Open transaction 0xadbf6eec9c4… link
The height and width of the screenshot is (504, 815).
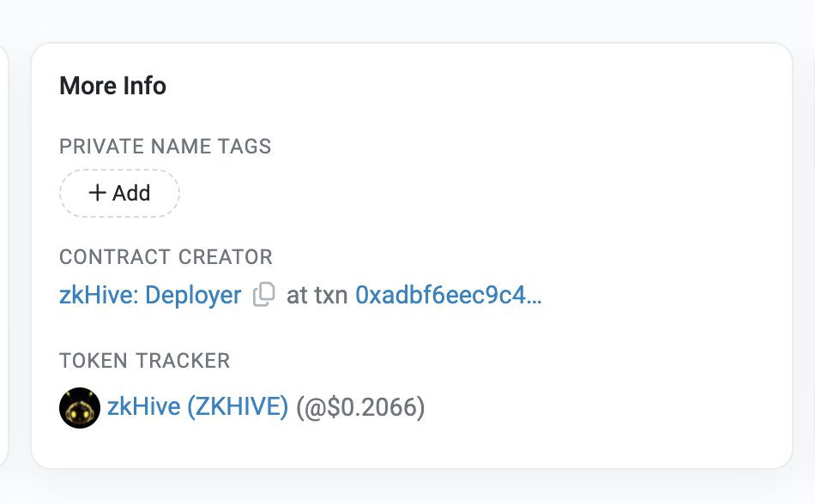(448, 295)
